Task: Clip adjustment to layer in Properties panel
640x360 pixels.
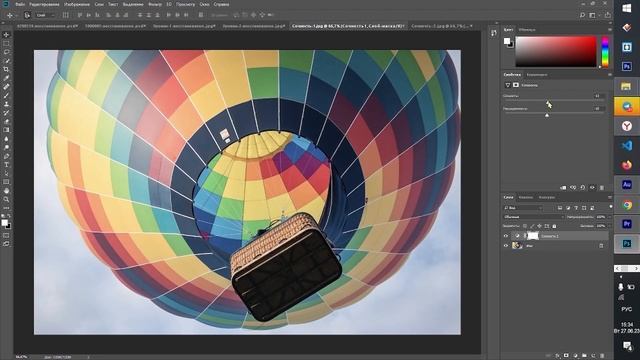Action: (563, 188)
